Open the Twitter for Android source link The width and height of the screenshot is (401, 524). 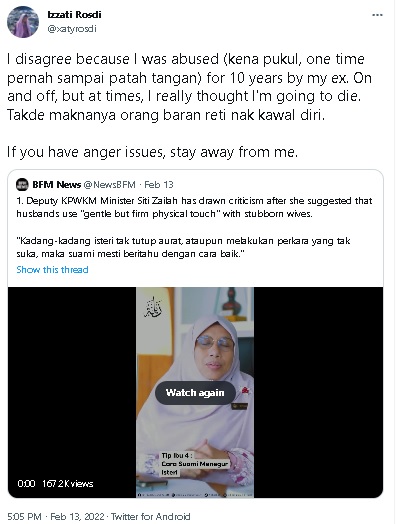(x=151, y=516)
